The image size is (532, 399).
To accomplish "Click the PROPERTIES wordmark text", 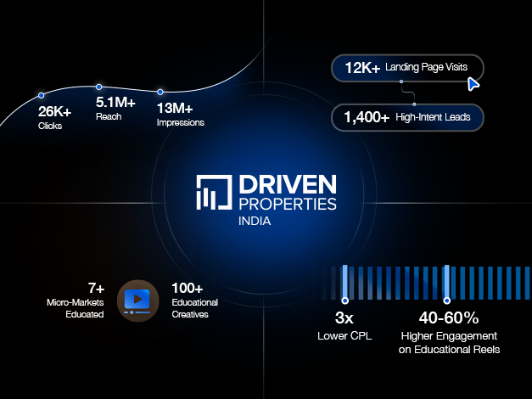I will click(288, 204).
